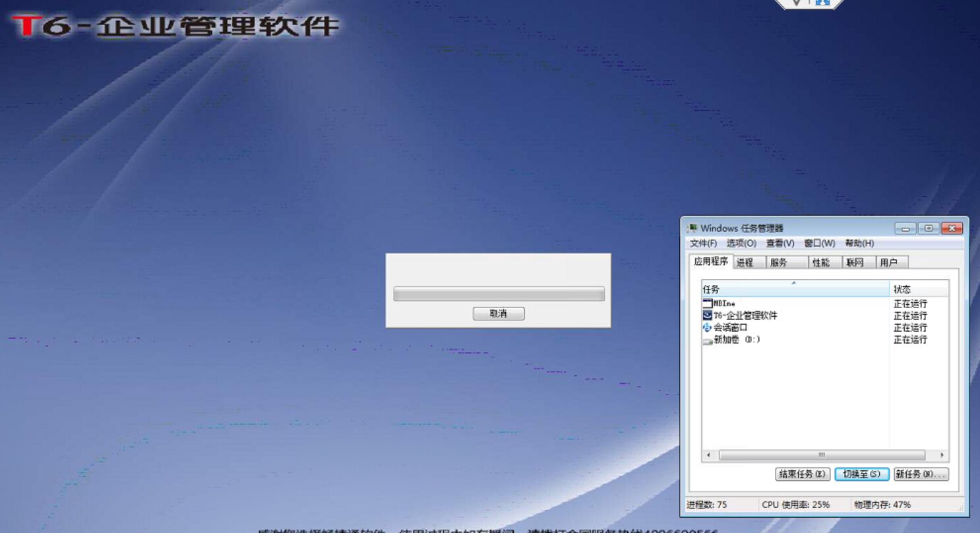
Task: Select the MBIne task name
Action: [x=724, y=303]
